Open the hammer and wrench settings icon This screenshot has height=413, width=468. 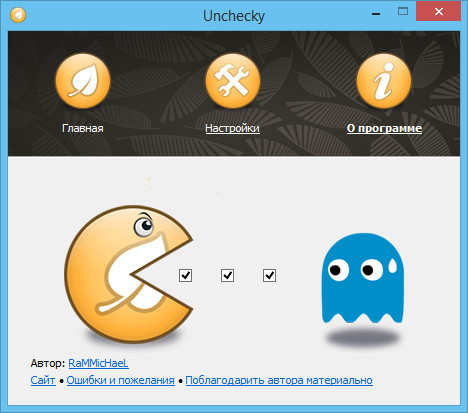[233, 81]
